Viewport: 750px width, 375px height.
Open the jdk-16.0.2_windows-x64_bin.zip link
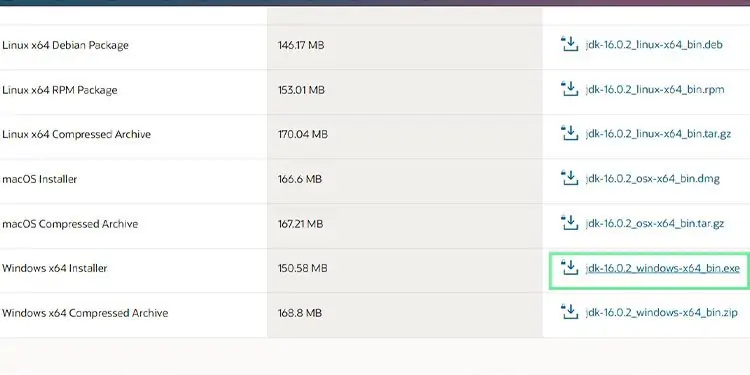pyautogui.click(x=662, y=313)
